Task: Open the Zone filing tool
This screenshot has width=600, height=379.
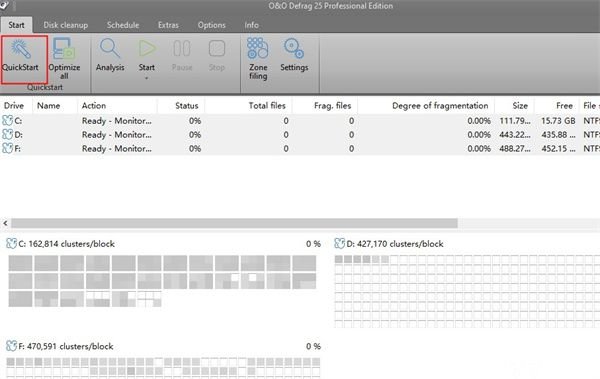Action: click(258, 48)
